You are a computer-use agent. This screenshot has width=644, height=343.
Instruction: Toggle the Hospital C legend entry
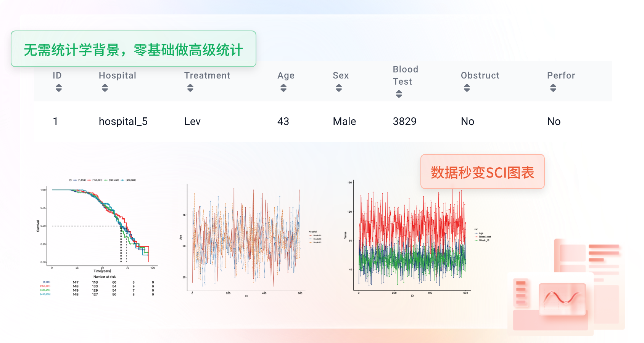coord(317,243)
